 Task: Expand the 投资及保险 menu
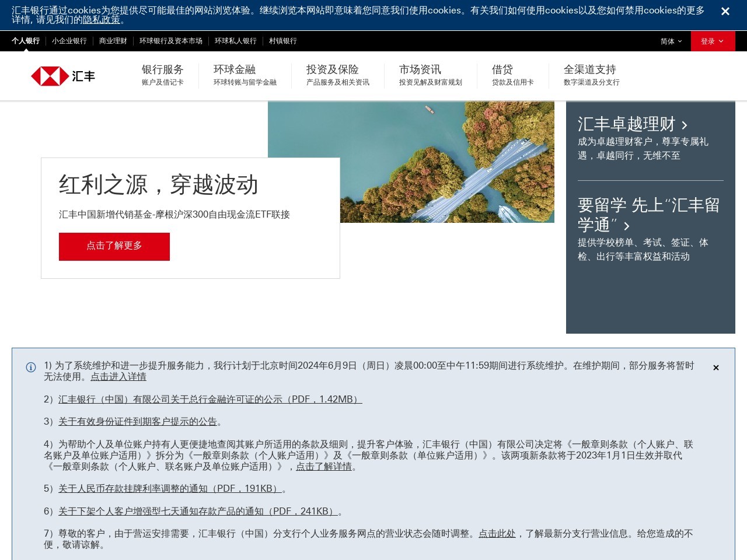(x=338, y=75)
